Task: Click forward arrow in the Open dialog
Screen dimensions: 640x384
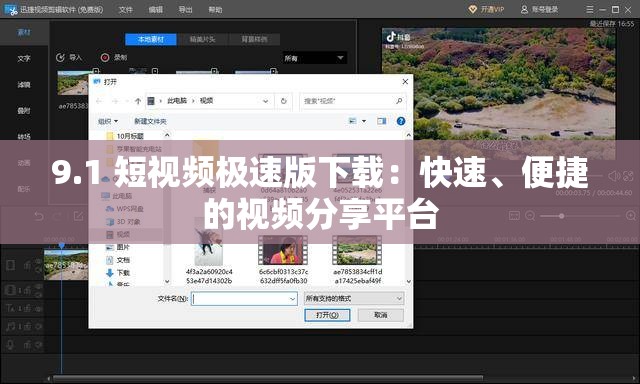Action: 115,101
